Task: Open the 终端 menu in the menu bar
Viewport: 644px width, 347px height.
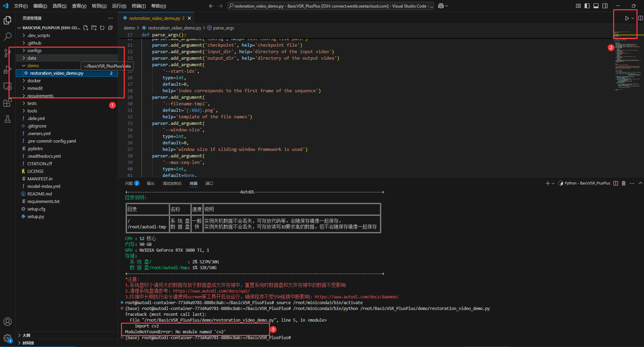Action: 139,6
